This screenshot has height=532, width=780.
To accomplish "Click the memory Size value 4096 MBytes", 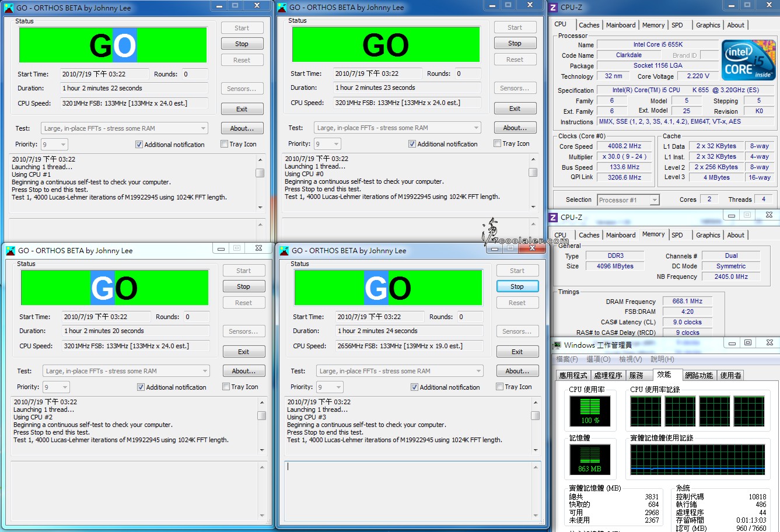I will pyautogui.click(x=615, y=266).
